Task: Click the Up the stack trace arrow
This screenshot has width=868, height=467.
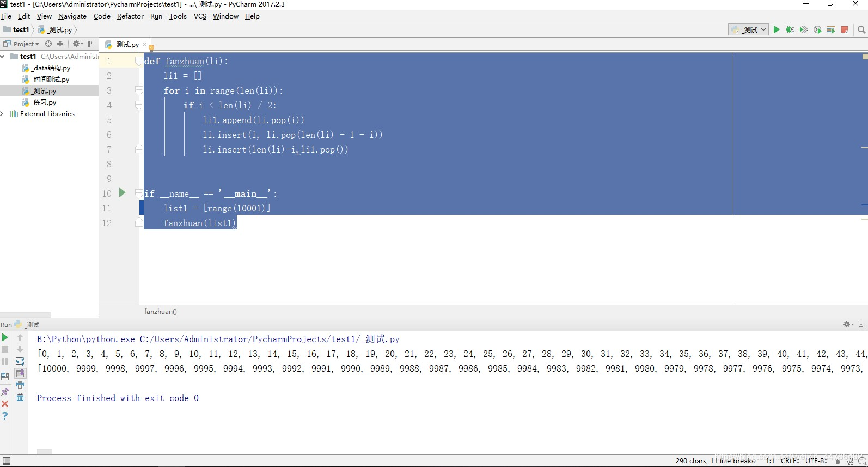Action: (x=20, y=337)
